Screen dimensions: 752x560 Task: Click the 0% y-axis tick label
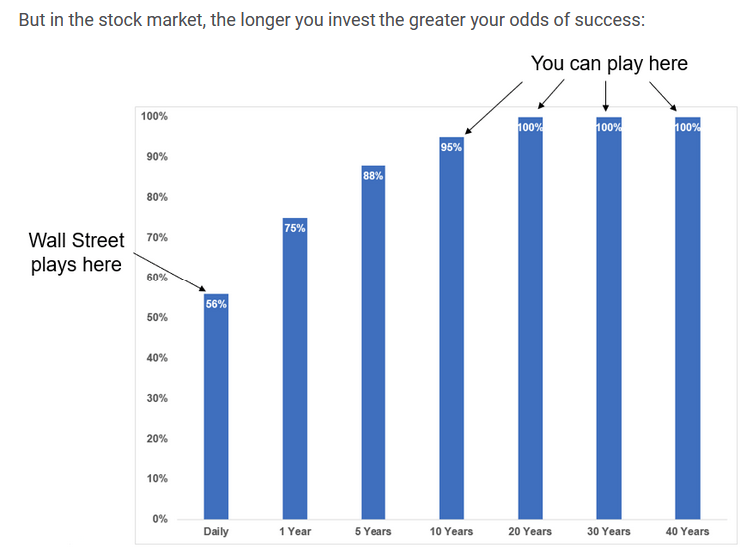[159, 519]
